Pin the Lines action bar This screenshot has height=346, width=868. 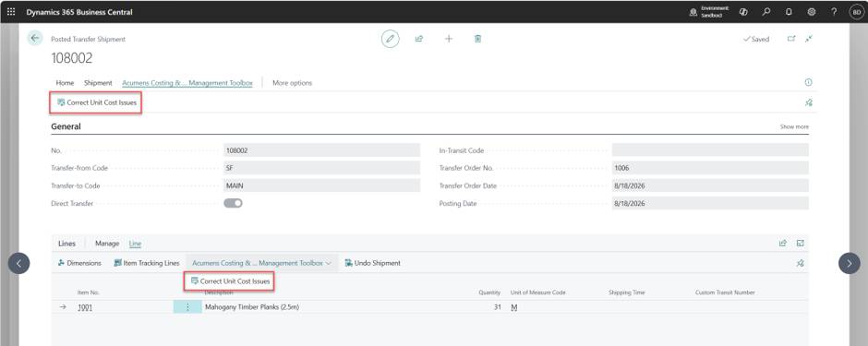(x=800, y=263)
